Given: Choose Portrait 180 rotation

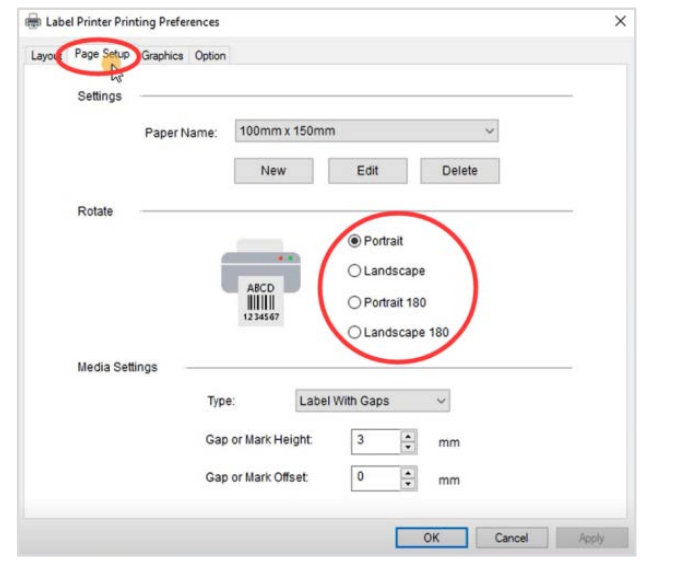Looking at the screenshot, I should [x=354, y=302].
